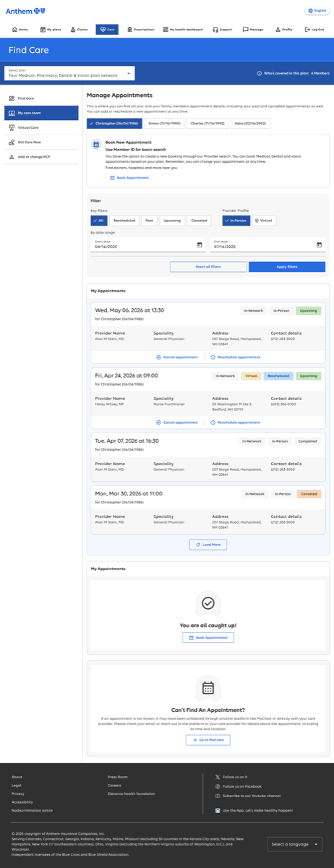
Task: Click Go to find care button
Action: (x=208, y=740)
